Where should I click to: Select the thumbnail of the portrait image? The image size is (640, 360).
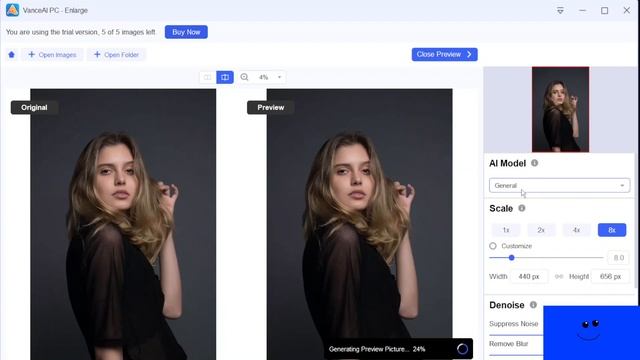pos(560,109)
